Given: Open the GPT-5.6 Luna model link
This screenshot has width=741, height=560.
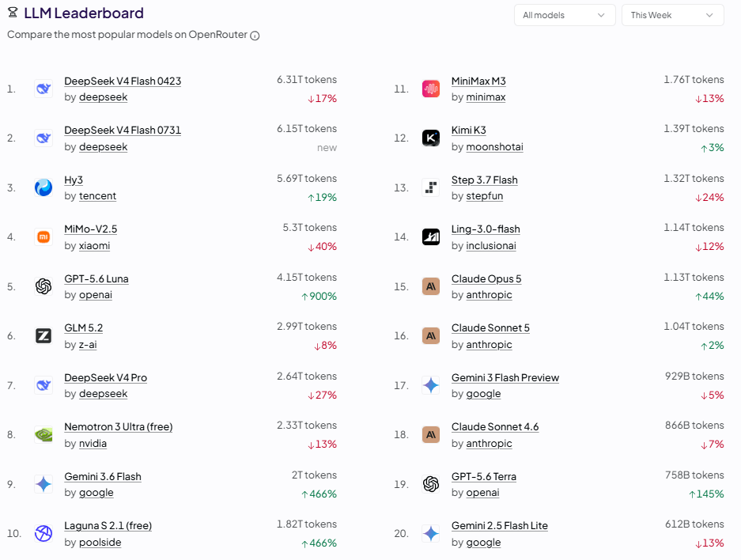Looking at the screenshot, I should coord(96,279).
